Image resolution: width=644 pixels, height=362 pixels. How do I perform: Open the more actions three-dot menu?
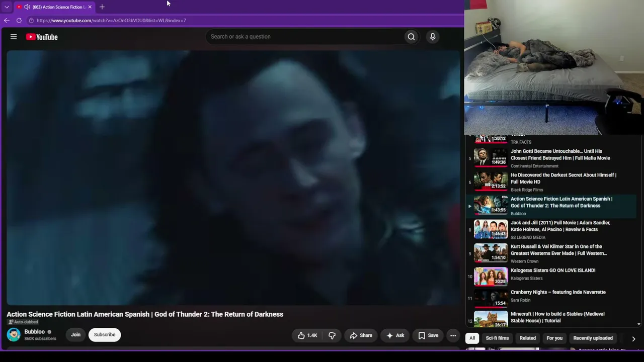[453, 335]
